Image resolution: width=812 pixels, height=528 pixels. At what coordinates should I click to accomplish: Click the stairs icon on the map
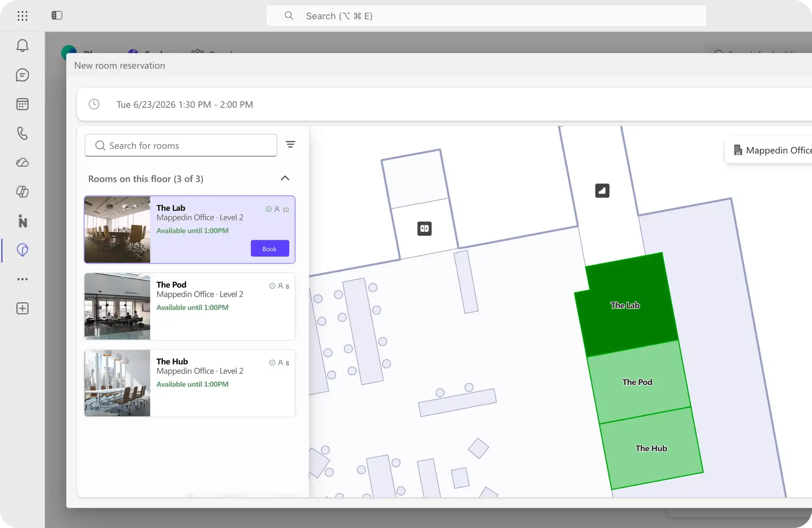click(602, 191)
